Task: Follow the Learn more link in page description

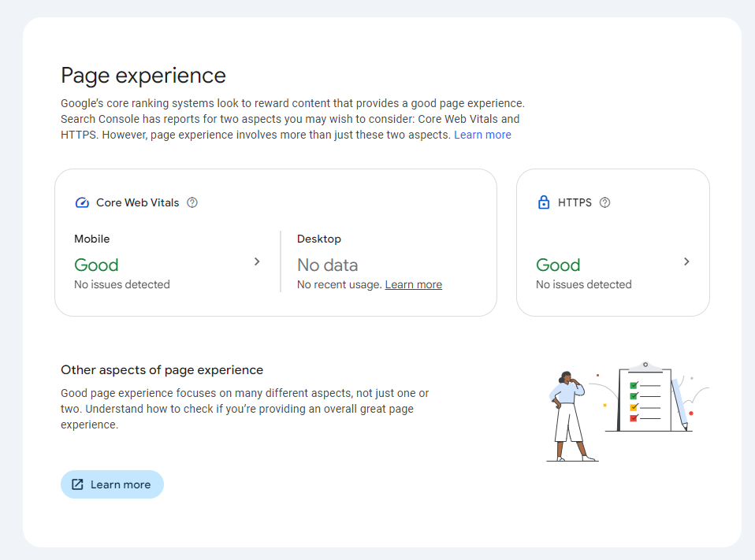Action: coord(482,135)
